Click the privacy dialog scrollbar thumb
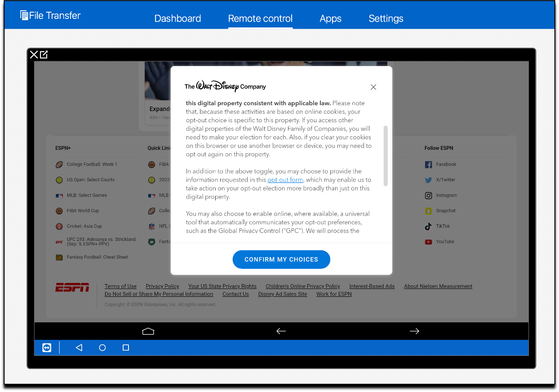This screenshot has width=559, height=392. point(386,156)
